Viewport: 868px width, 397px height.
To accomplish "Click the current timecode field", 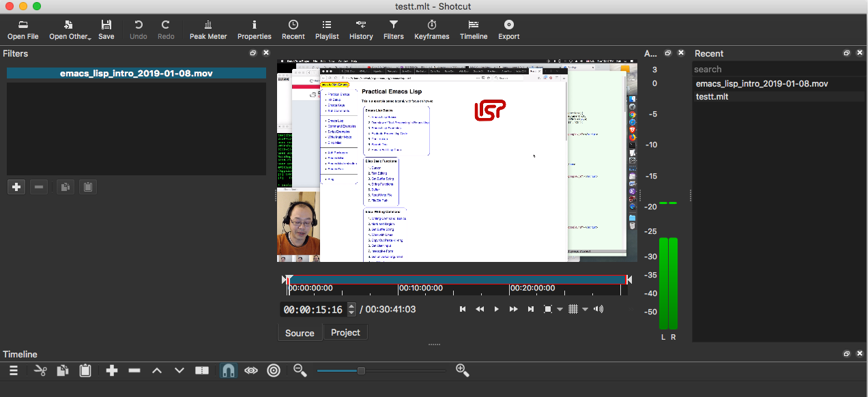I will click(314, 310).
